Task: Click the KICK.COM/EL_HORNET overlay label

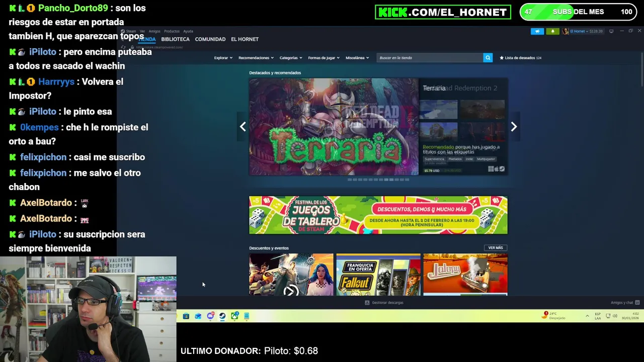Action: (x=443, y=12)
